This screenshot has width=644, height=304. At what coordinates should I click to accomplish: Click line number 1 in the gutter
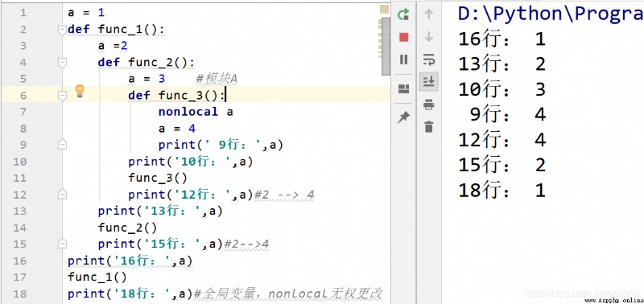(x=23, y=13)
